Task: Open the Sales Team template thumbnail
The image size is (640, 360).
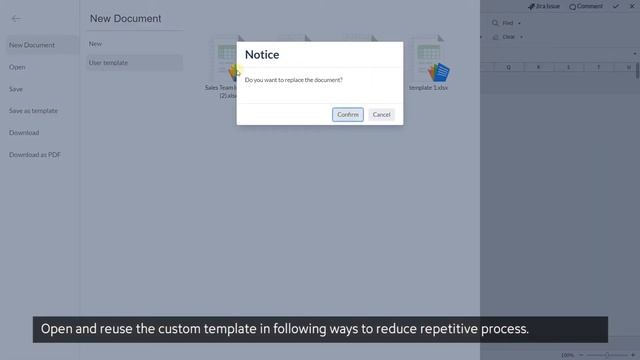Action: [224, 58]
